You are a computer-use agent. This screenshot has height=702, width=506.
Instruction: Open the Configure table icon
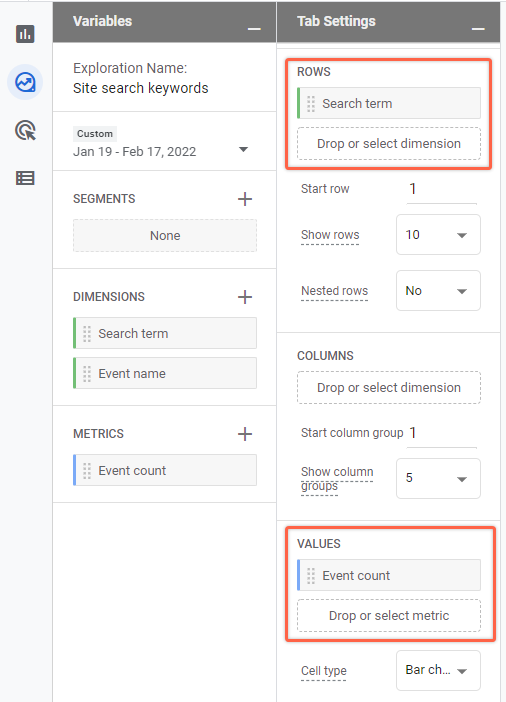point(25,178)
